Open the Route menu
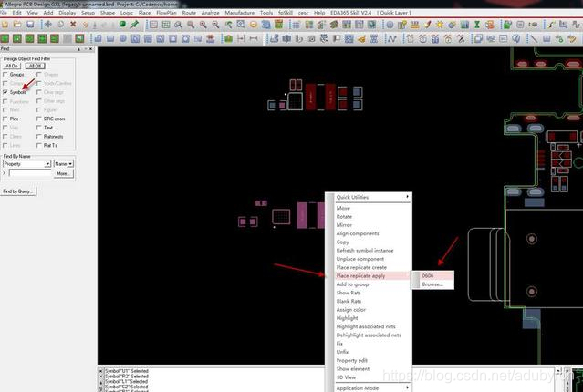583x392 pixels. pos(189,13)
